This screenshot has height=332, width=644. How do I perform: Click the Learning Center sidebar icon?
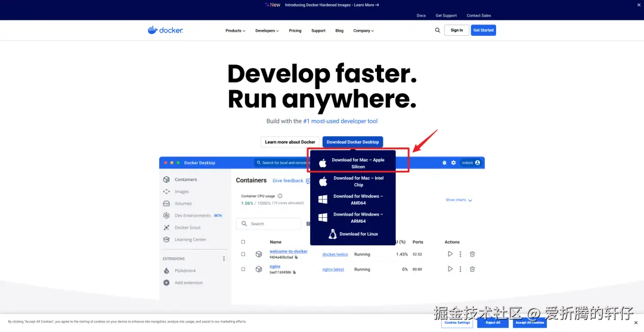(166, 239)
